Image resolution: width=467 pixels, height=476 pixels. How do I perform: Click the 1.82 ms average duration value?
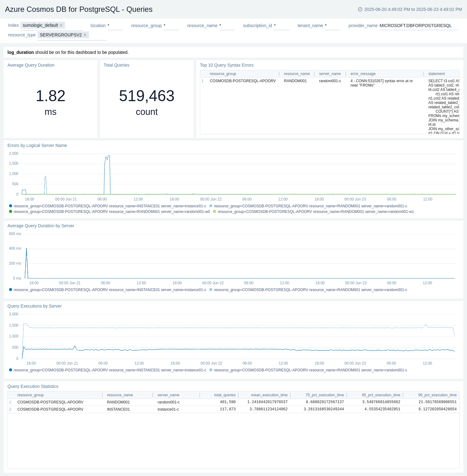click(50, 102)
